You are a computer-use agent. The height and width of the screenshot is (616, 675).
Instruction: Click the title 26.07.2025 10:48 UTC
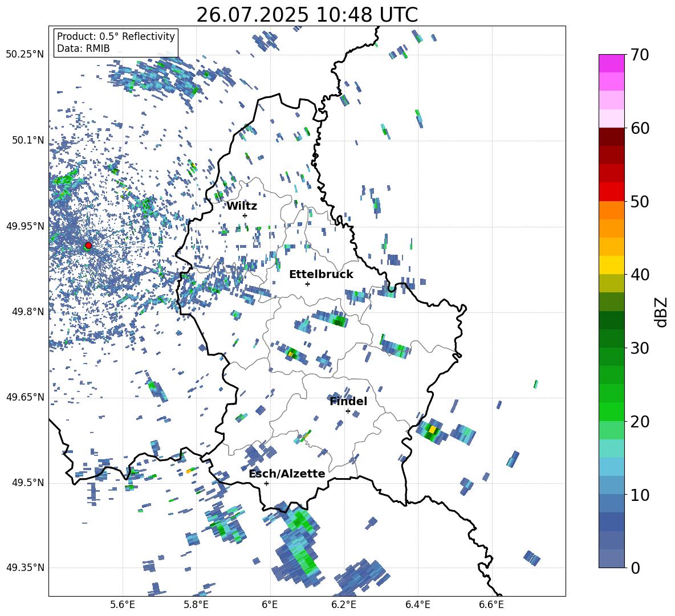(x=307, y=15)
